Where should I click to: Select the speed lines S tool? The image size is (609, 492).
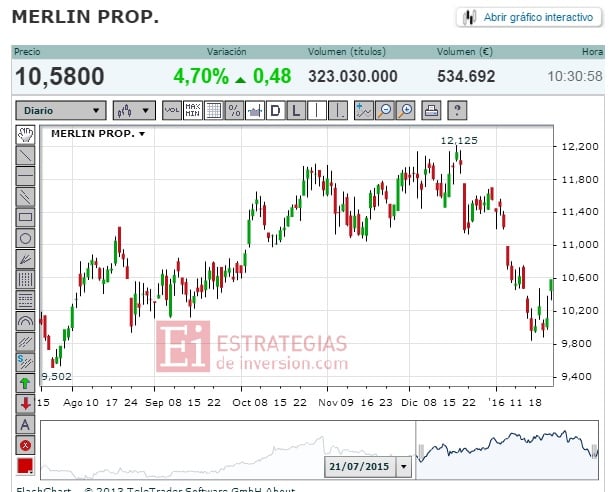pyautogui.click(x=25, y=362)
